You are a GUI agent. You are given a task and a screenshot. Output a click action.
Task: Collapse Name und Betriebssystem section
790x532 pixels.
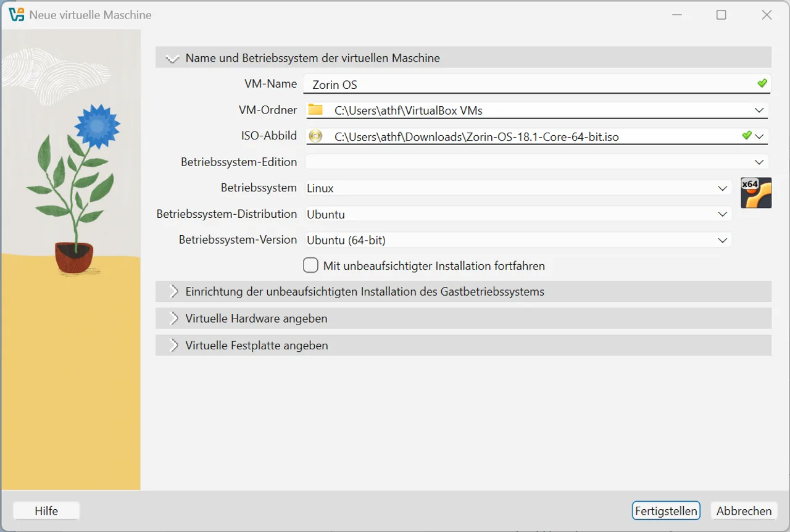[x=464, y=58]
